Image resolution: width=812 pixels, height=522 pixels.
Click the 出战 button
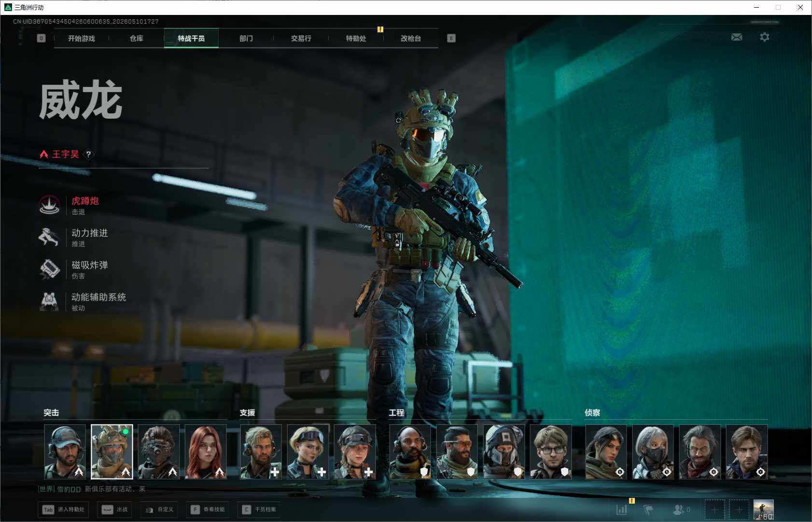(x=115, y=509)
